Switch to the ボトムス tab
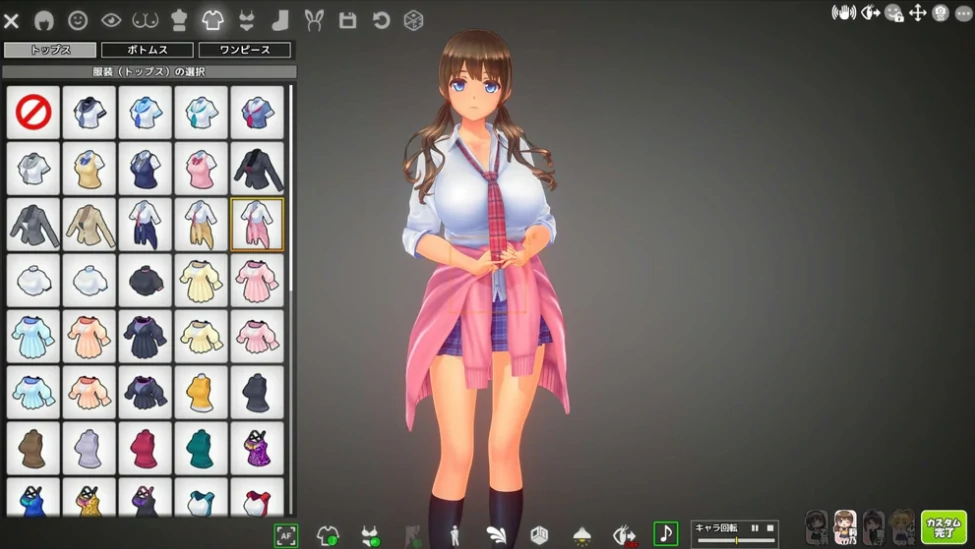The image size is (975, 549). tap(147, 50)
